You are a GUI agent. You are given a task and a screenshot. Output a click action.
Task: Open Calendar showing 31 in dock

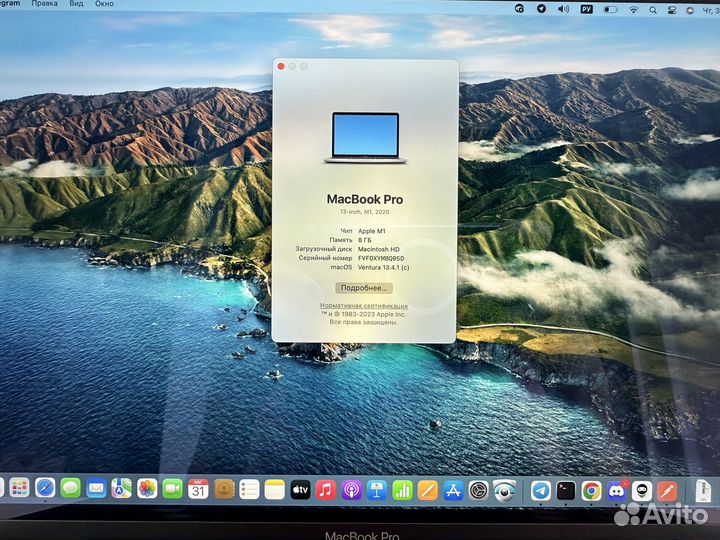pos(198,489)
